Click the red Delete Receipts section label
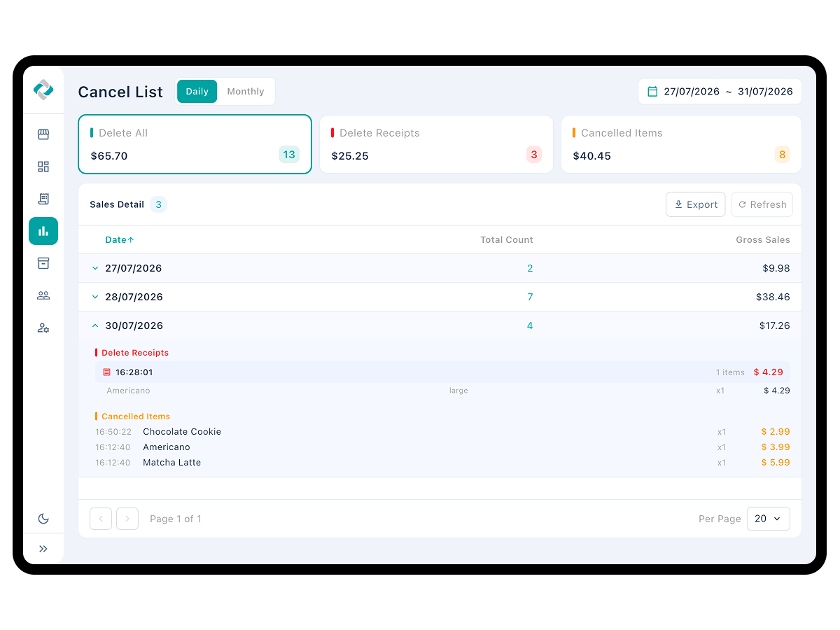This screenshot has height=630, width=840. coord(135,353)
